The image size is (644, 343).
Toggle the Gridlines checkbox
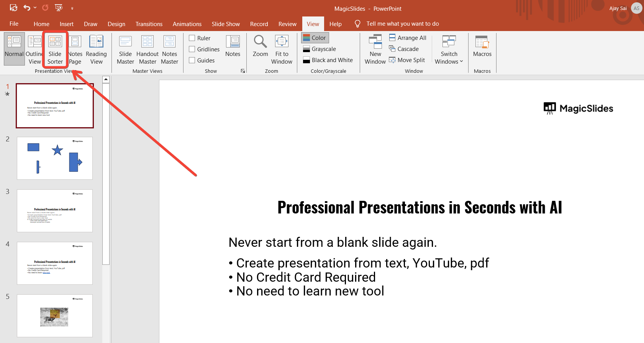point(192,49)
